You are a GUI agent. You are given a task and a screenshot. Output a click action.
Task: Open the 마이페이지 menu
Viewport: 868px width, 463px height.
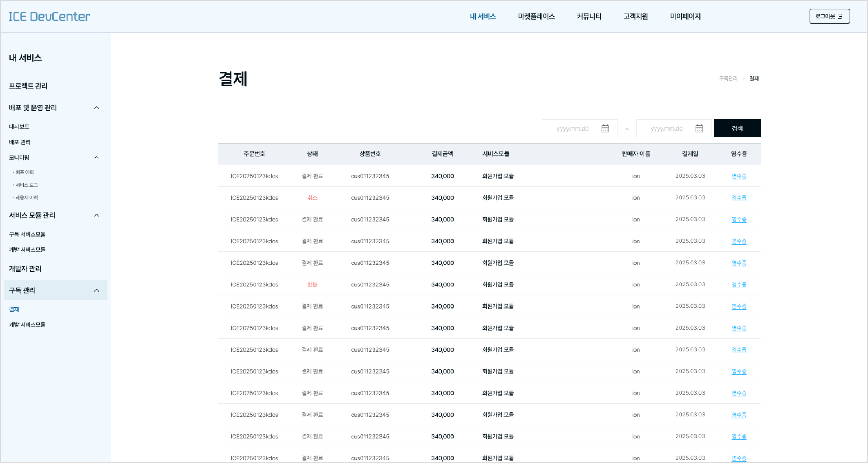tap(685, 16)
